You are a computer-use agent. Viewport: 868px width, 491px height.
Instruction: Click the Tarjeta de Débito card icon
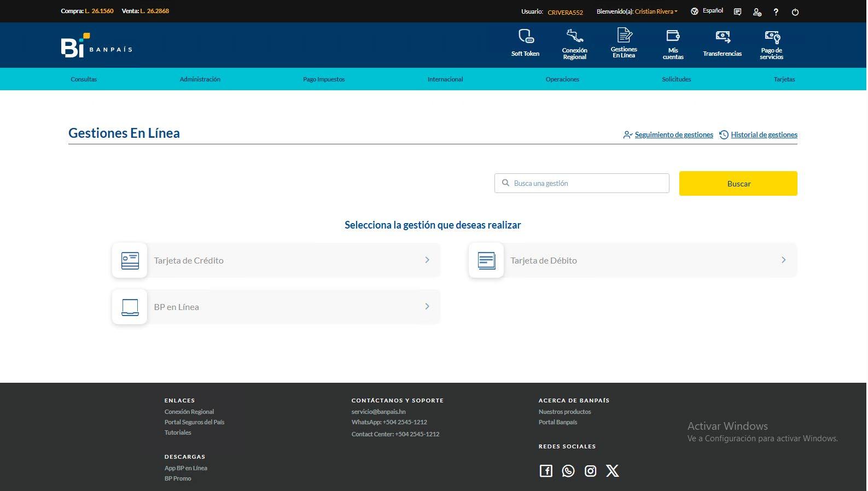point(486,260)
